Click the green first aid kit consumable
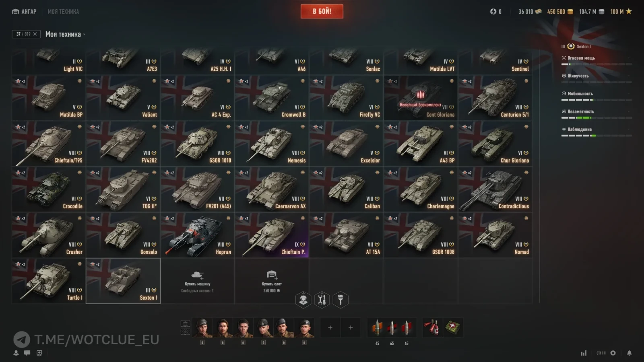 [453, 327]
